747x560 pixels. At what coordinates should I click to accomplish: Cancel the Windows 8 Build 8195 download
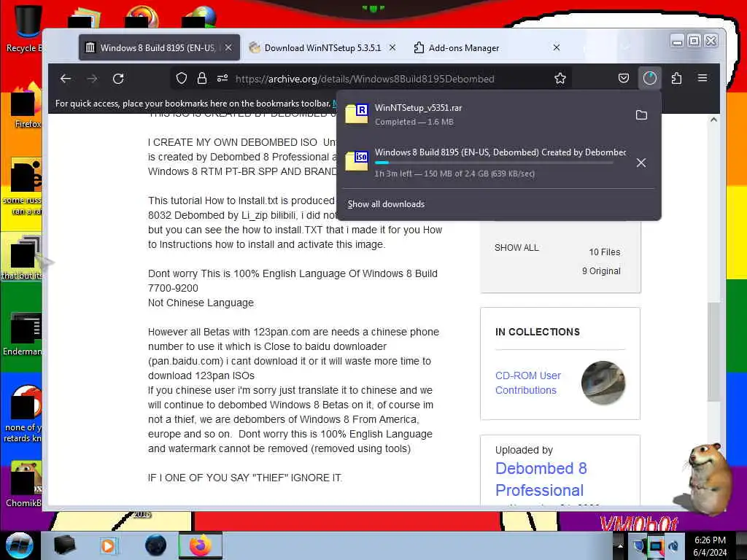click(641, 163)
